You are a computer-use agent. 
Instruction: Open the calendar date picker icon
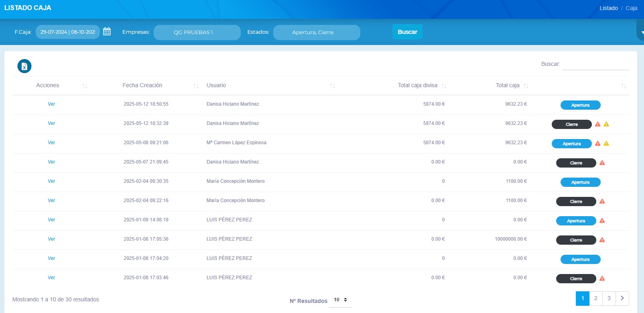[107, 31]
